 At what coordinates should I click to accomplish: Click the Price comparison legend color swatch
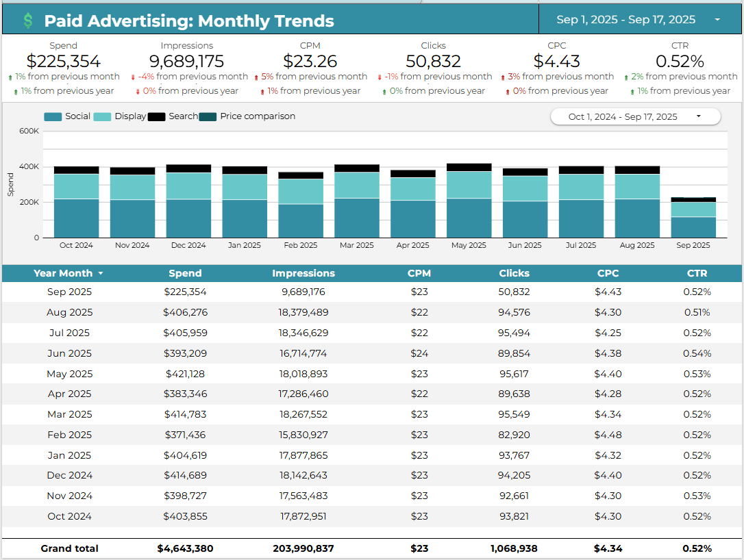(x=208, y=116)
